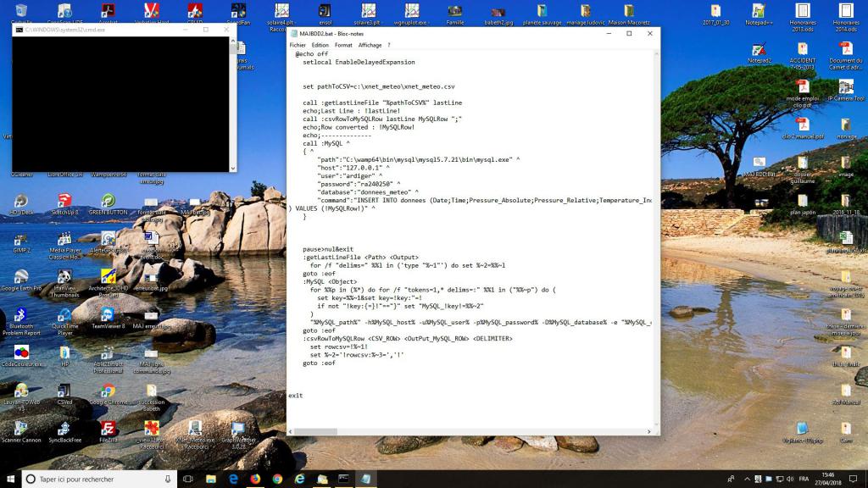Select Able2Extract Professional desktop icon
Screen dimensions: 868x488
point(108,359)
